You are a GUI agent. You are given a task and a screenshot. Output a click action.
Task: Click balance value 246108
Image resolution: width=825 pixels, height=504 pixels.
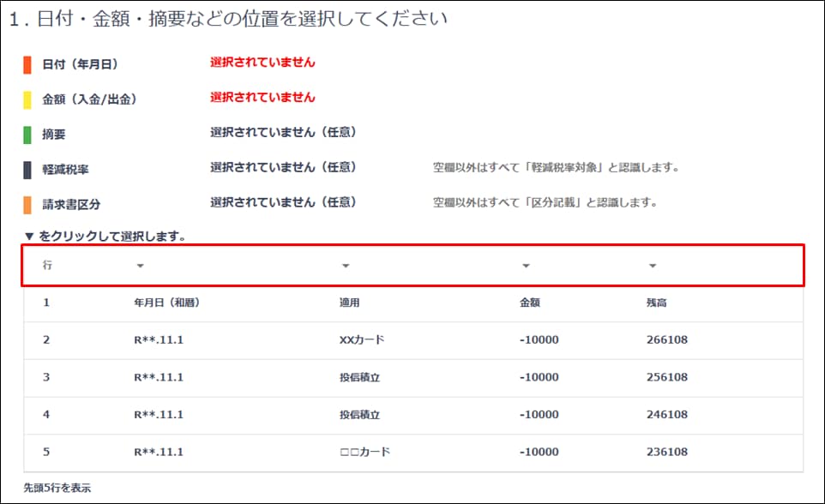(x=667, y=415)
